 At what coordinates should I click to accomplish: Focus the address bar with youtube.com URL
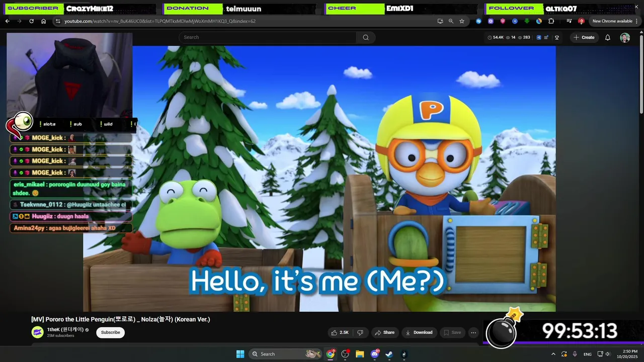247,21
